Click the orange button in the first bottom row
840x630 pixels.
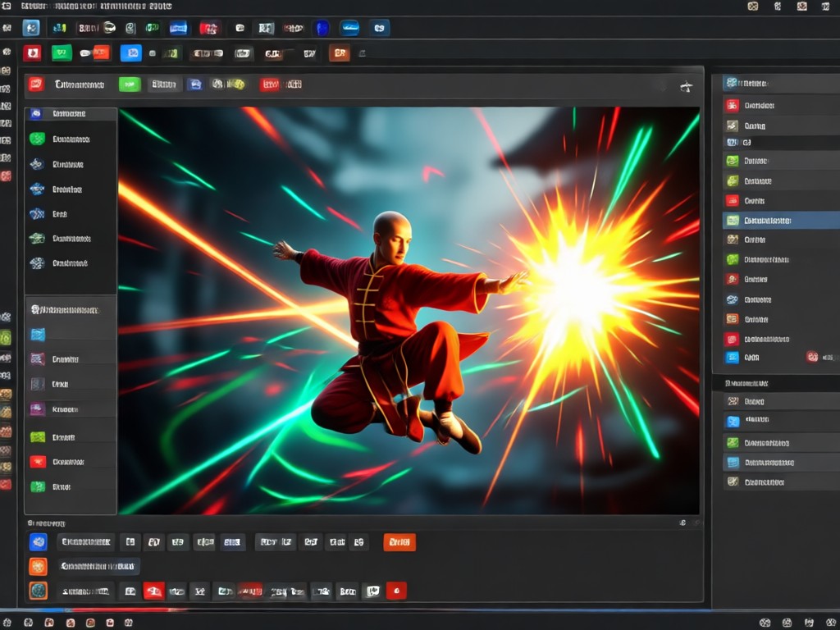tap(399, 542)
